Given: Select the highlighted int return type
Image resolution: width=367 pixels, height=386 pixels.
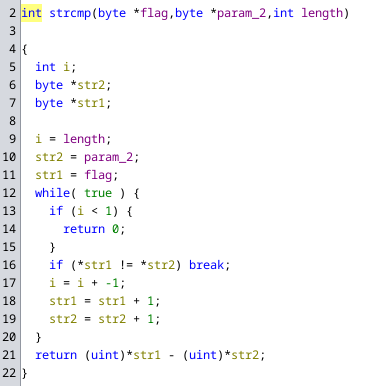Looking at the screenshot, I should tap(31, 13).
